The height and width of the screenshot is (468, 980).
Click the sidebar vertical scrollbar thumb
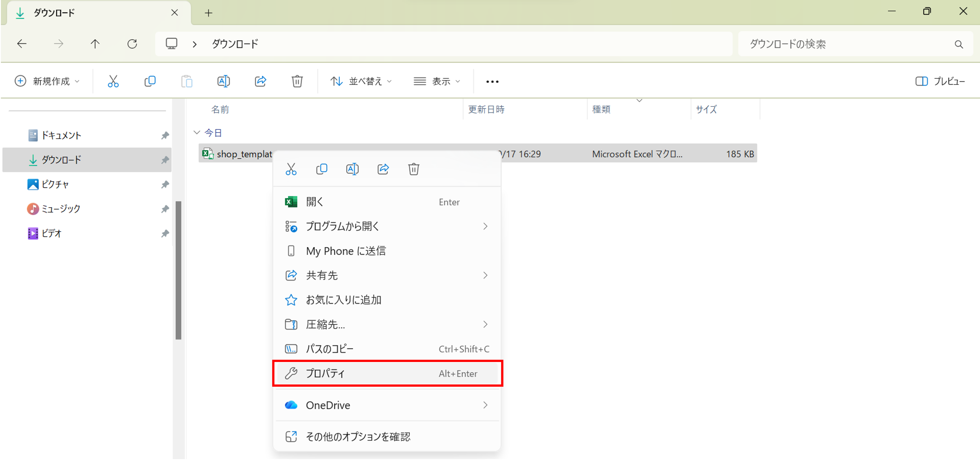point(178,271)
